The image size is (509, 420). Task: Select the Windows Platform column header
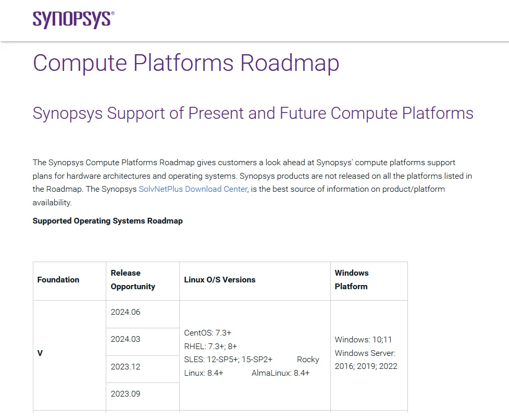(351, 280)
